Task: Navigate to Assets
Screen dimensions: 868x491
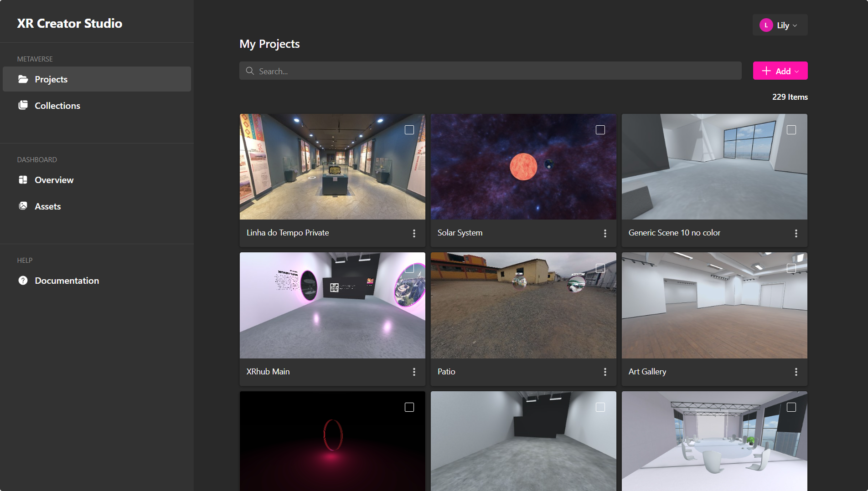Action: pos(97,206)
